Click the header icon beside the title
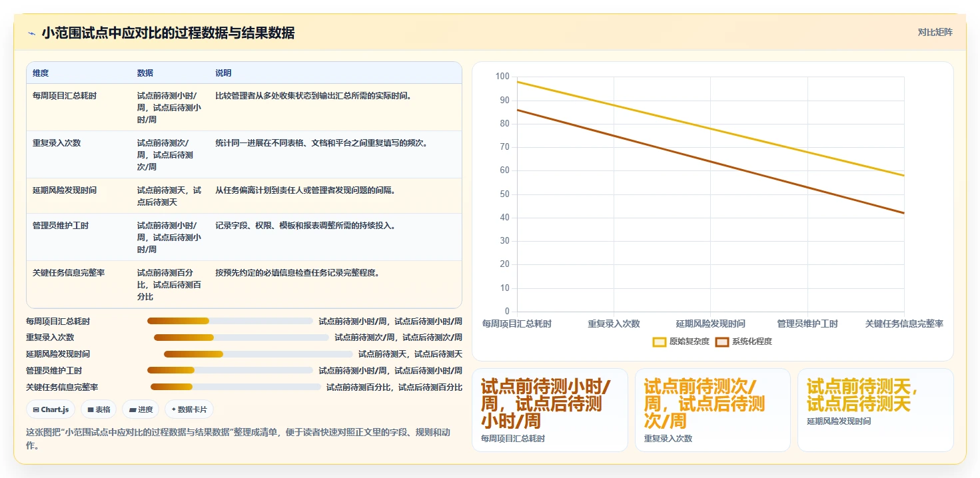The height and width of the screenshot is (478, 980). click(x=32, y=33)
